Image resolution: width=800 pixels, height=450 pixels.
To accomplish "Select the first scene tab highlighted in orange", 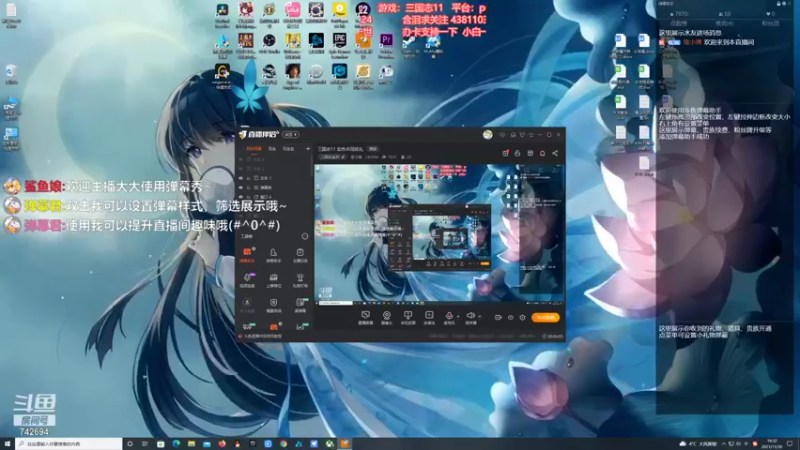I will (x=254, y=149).
